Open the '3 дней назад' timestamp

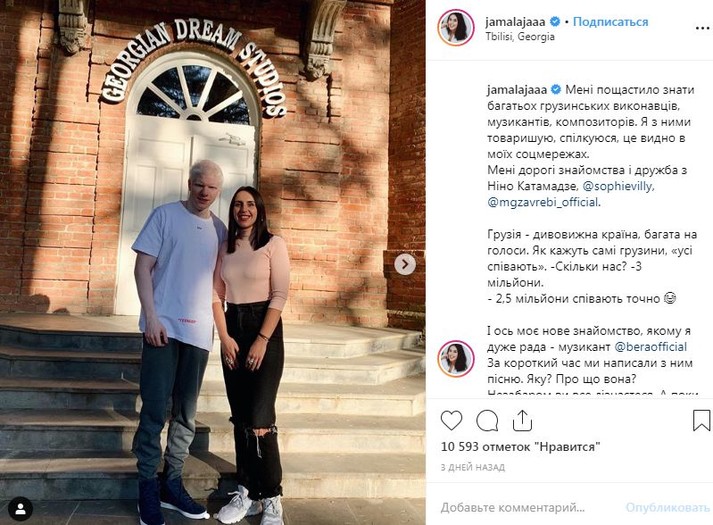473,467
